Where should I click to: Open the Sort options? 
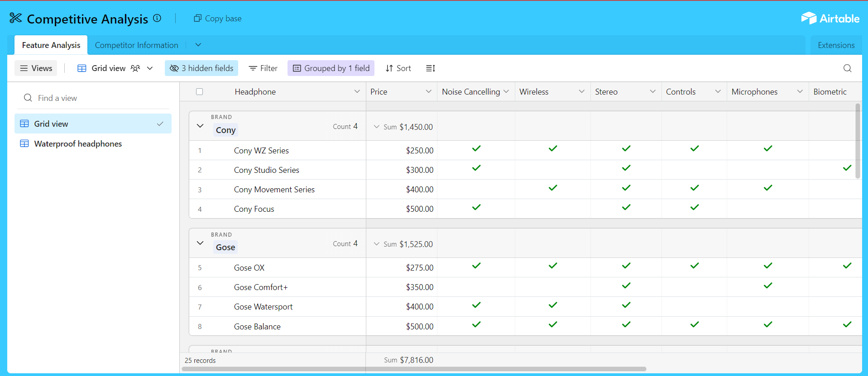coord(398,68)
